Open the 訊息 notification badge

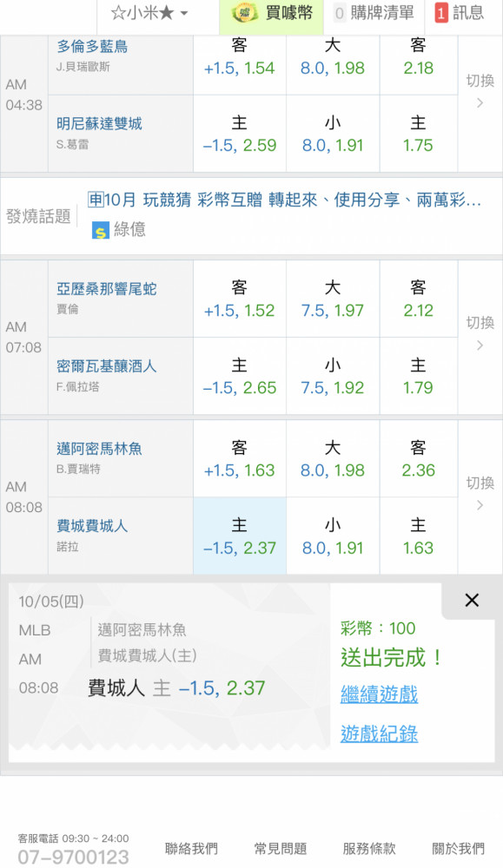click(441, 13)
